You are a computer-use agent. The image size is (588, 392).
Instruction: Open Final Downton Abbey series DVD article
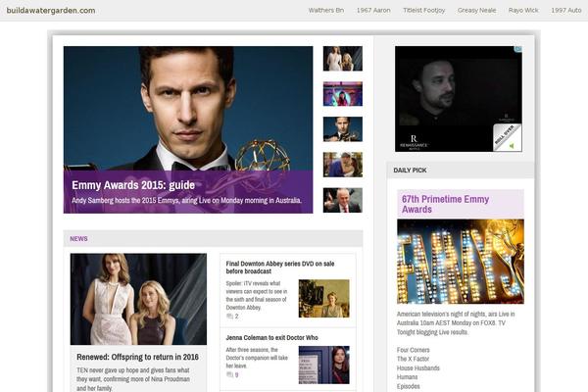click(280, 268)
